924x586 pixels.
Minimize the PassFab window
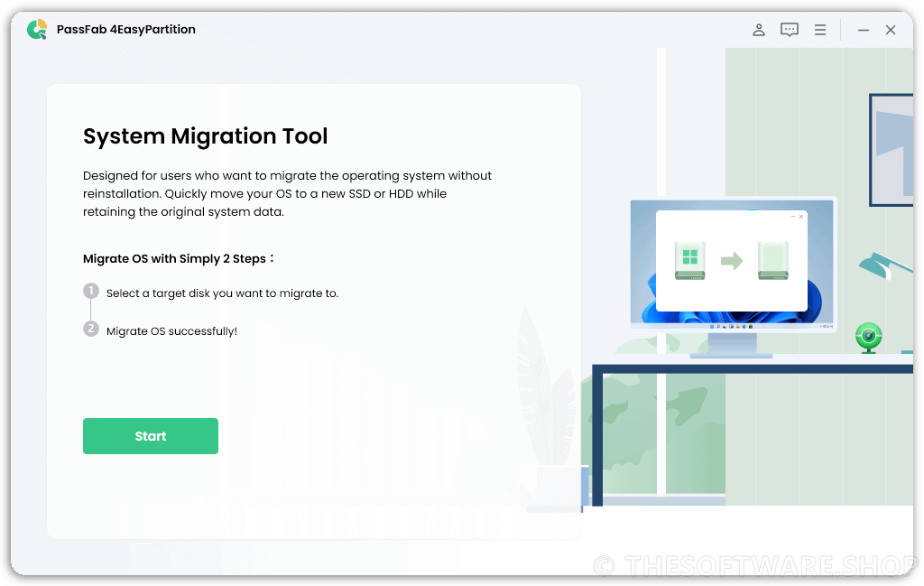click(x=864, y=30)
